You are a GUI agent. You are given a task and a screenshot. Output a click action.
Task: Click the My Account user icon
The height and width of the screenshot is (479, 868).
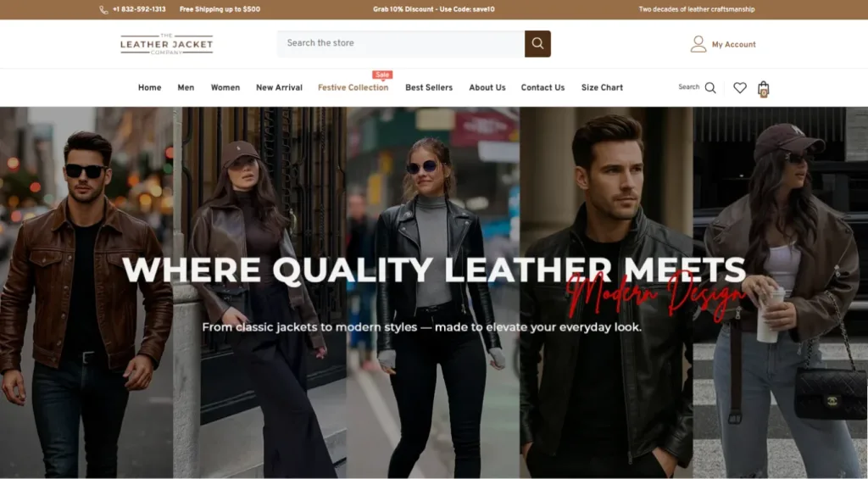pyautogui.click(x=698, y=44)
